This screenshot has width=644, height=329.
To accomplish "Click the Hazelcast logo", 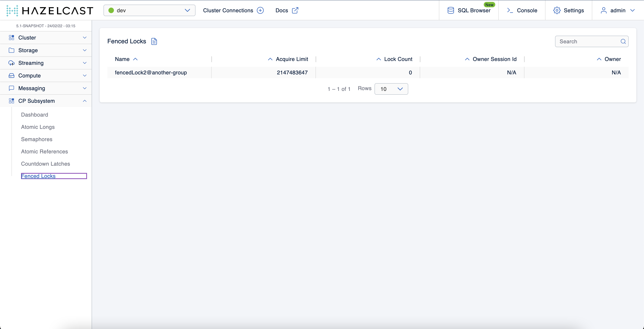I will point(49,11).
